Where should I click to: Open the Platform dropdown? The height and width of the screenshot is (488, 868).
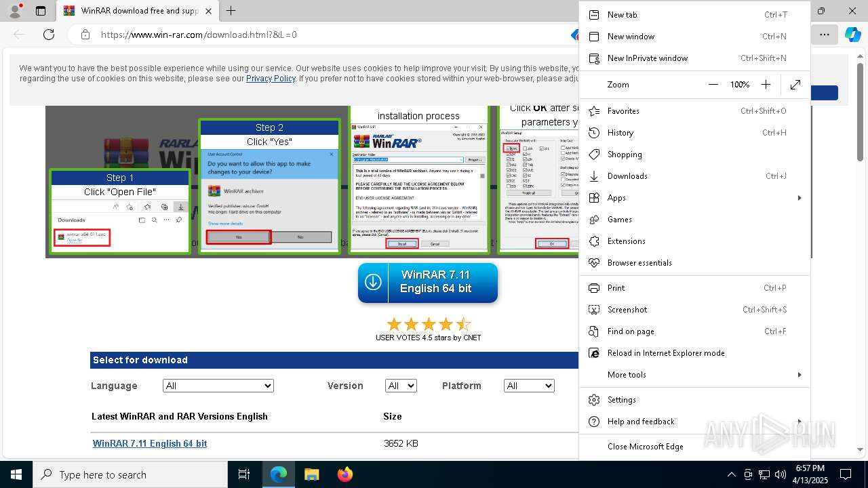[529, 386]
